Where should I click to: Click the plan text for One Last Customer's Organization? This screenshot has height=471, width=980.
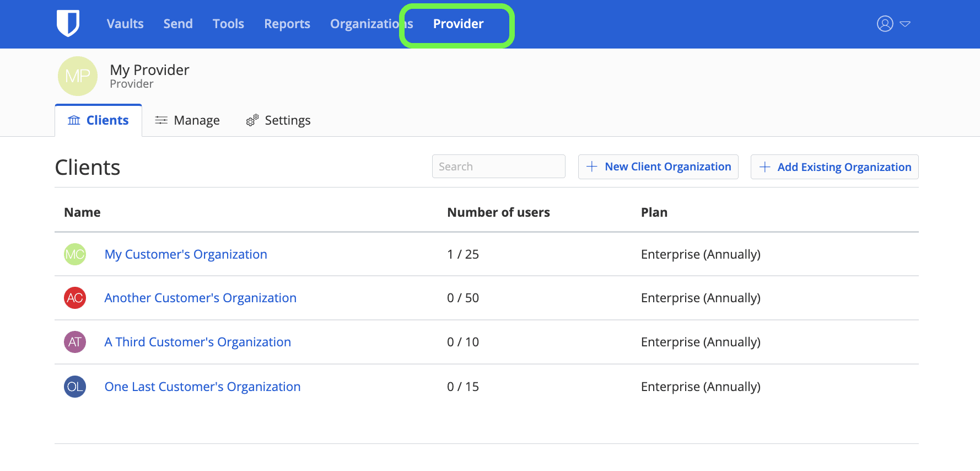[x=701, y=387]
